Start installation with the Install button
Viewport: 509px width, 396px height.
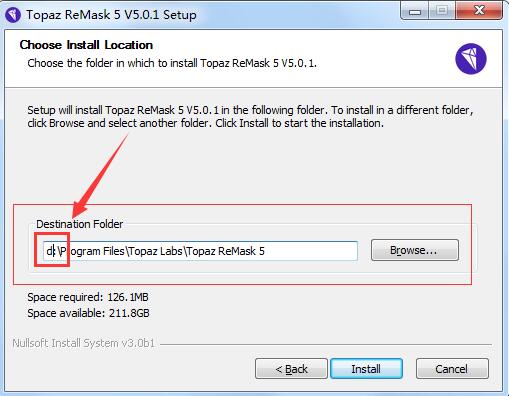366,369
